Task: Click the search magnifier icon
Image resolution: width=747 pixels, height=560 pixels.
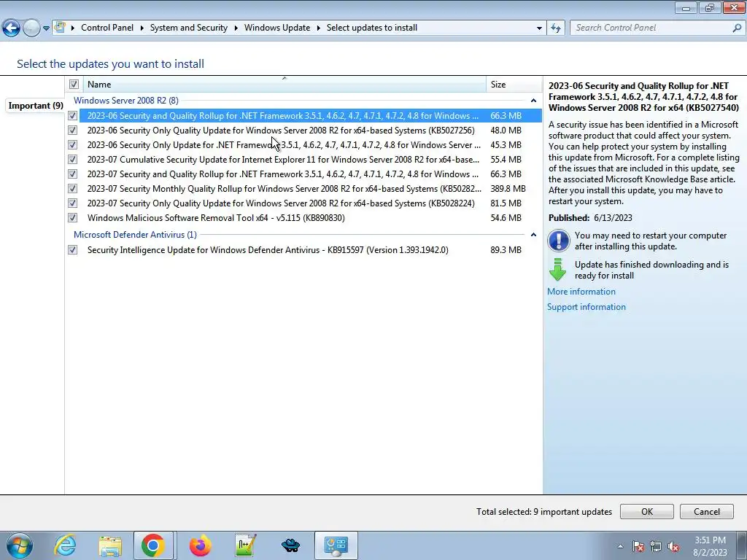Action: coord(737,28)
